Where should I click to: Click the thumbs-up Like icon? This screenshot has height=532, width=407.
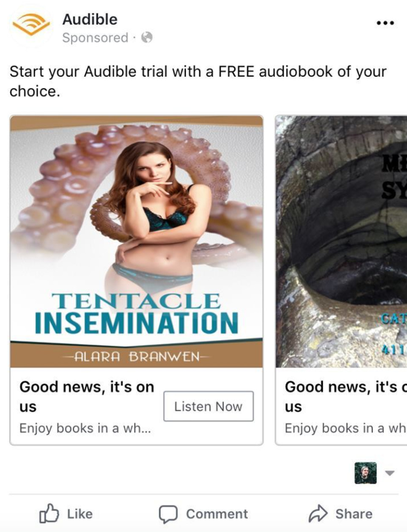click(49, 513)
